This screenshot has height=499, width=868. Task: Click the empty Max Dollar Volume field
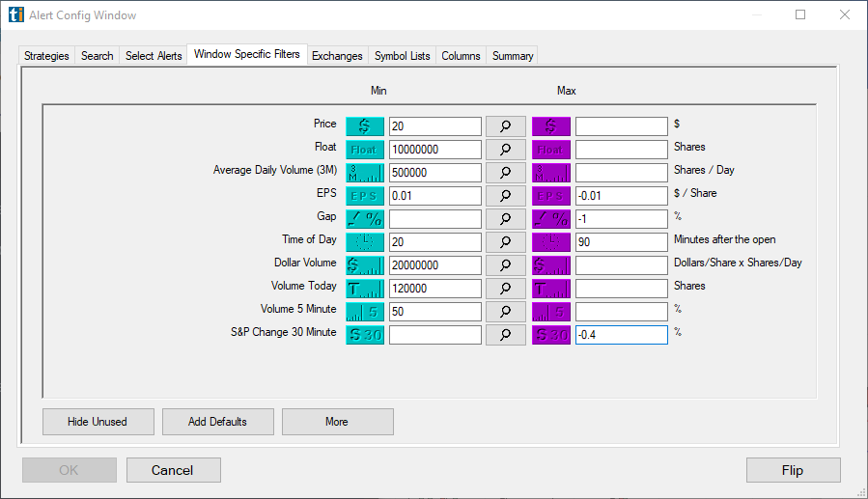pyautogui.click(x=621, y=265)
